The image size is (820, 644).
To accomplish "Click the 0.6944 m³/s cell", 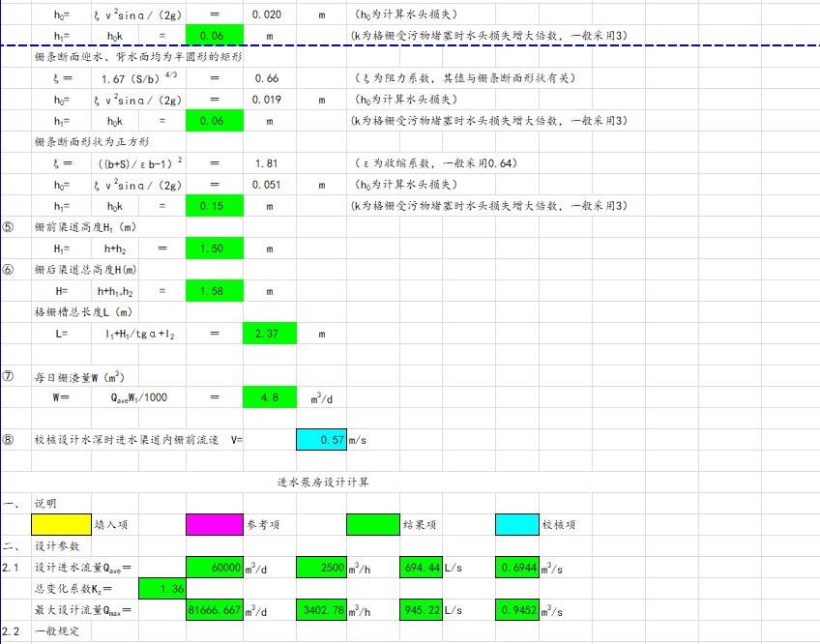I will [x=517, y=568].
